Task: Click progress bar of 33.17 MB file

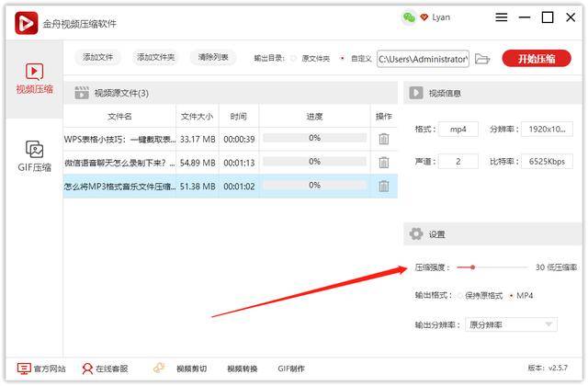Action: pos(314,138)
